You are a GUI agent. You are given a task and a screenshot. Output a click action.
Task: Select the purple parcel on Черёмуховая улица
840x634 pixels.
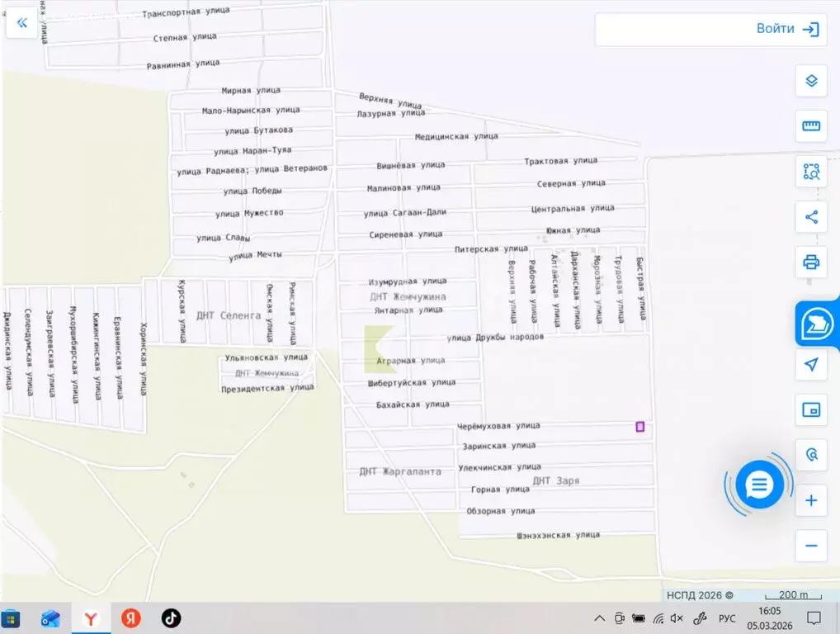coord(639,426)
